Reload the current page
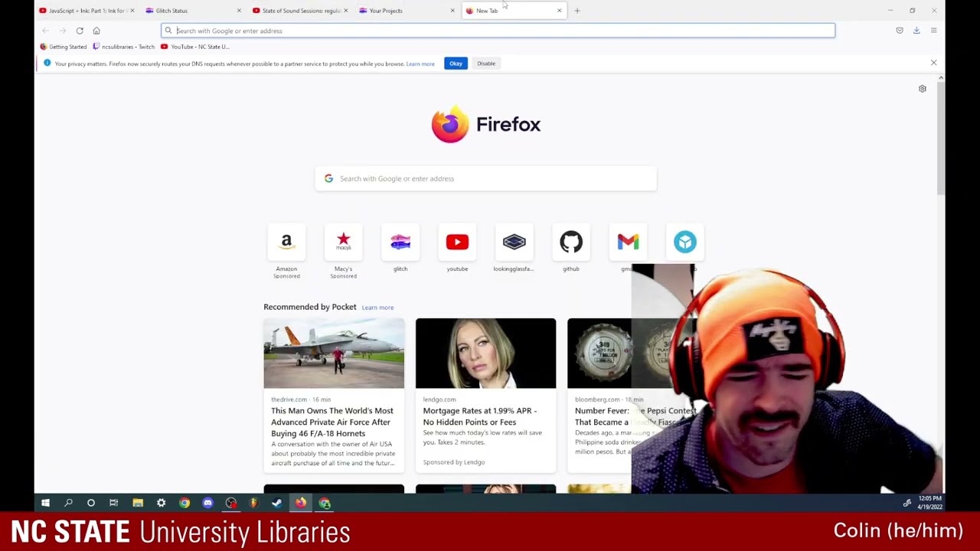The image size is (980, 551). click(x=80, y=31)
